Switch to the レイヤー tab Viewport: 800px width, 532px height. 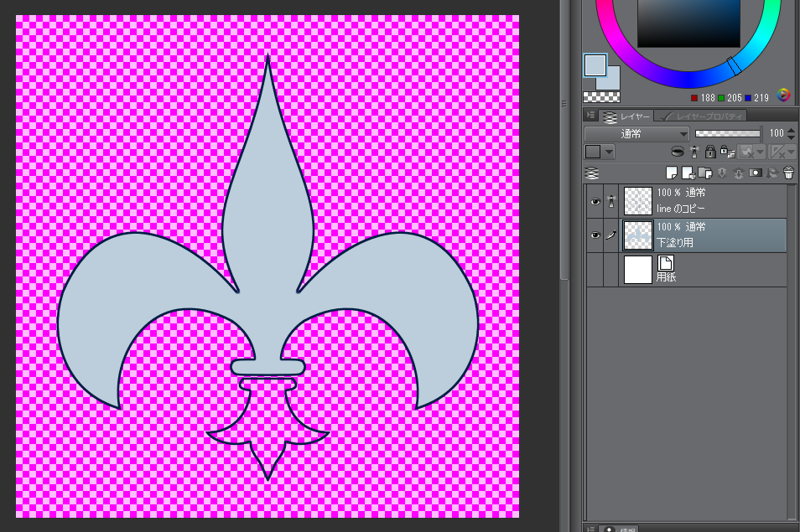pos(626,116)
